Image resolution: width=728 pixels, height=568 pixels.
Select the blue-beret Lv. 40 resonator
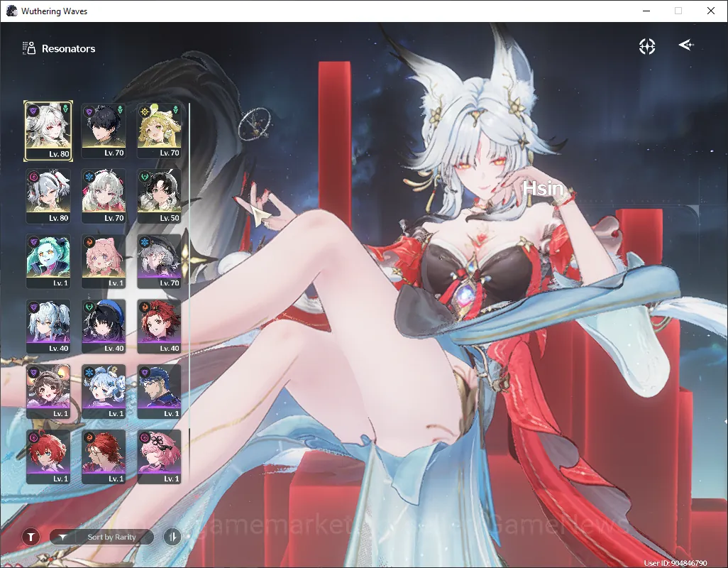coord(104,327)
